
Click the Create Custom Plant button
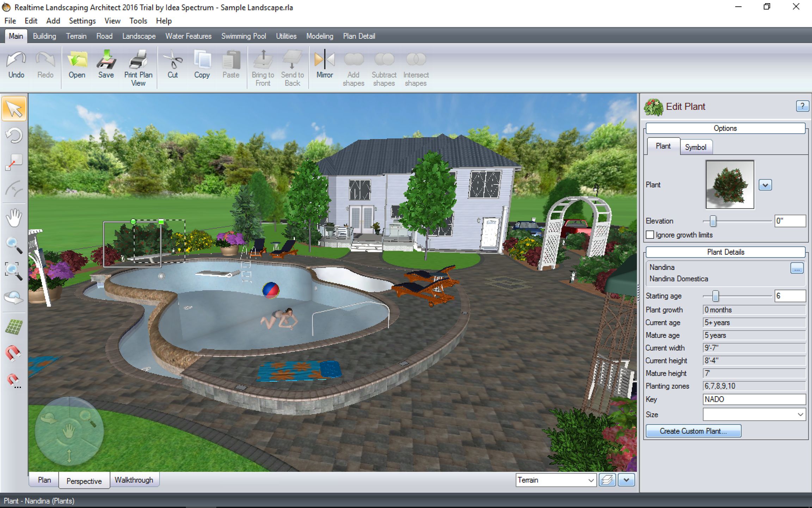click(x=693, y=431)
